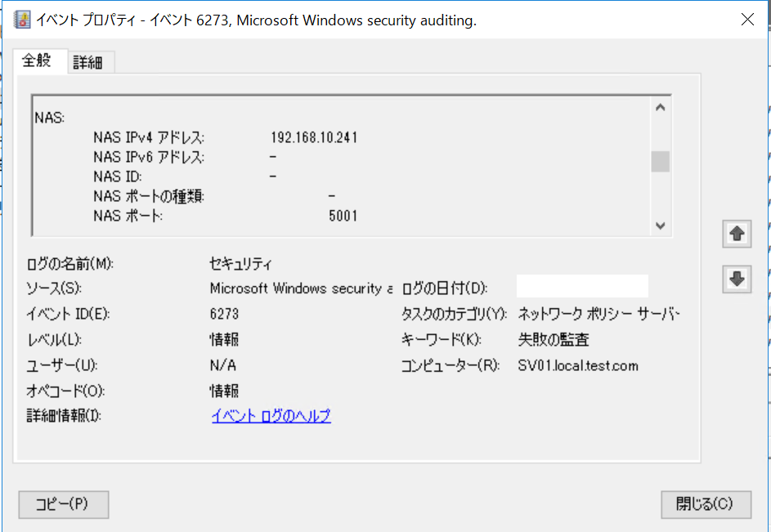Switch to the 詳細 tab

coord(87,62)
